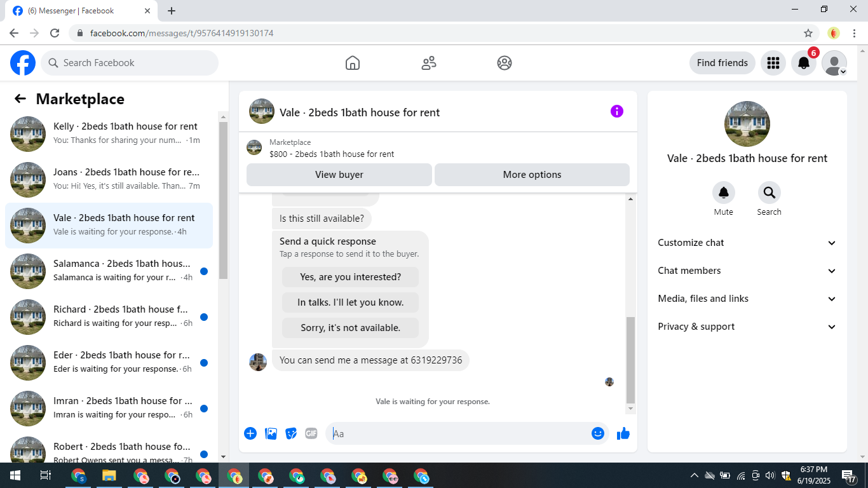Send quick reply 'In talks. I'll let you know.'
868x488 pixels.
(x=350, y=302)
